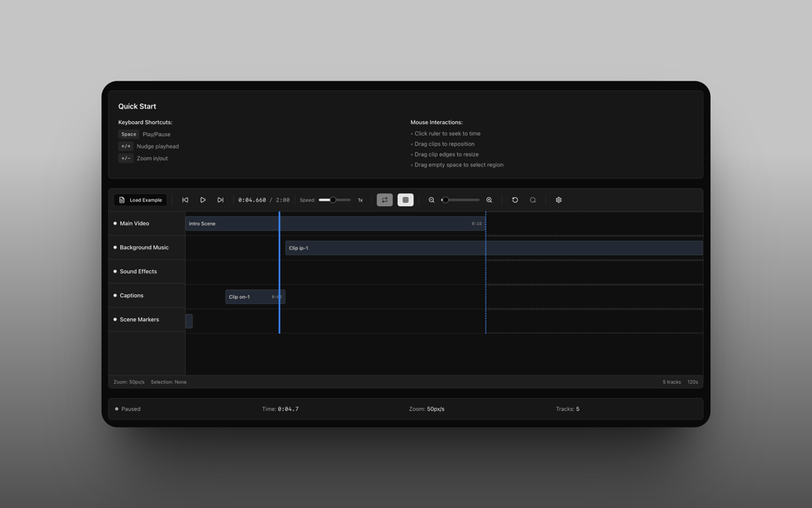
Task: Click the '5 tracks' footer text
Action: tap(671, 382)
